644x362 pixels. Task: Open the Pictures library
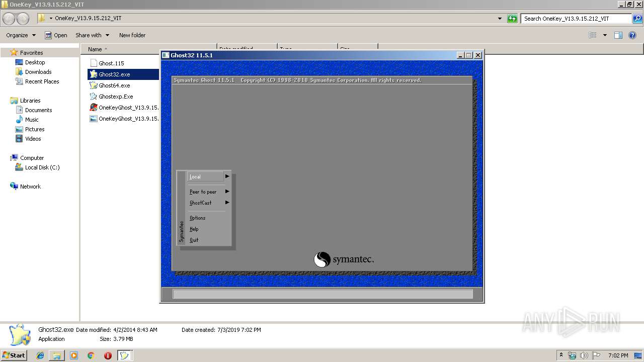(x=35, y=129)
